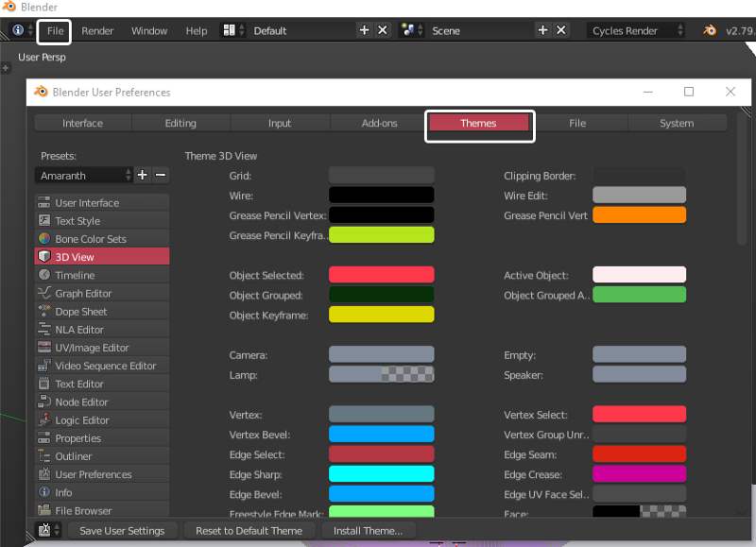This screenshot has width=756, height=547.
Task: Click the Outliner tree icon
Action: [43, 456]
